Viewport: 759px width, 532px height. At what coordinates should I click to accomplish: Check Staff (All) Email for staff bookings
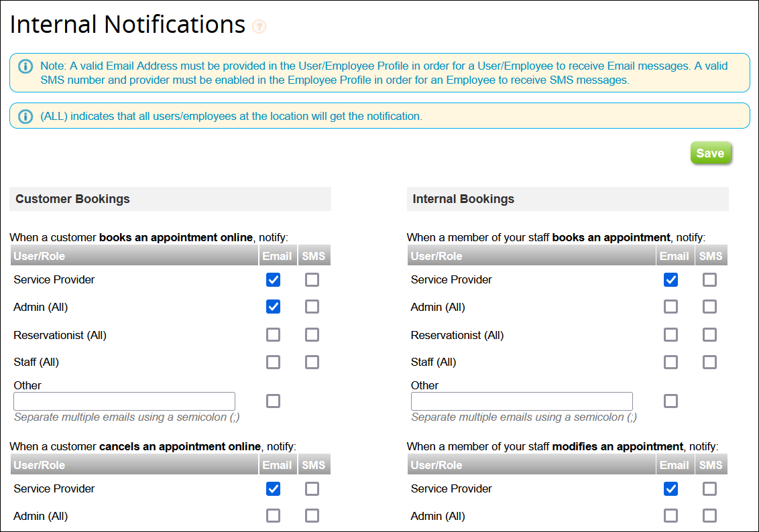tap(670, 362)
